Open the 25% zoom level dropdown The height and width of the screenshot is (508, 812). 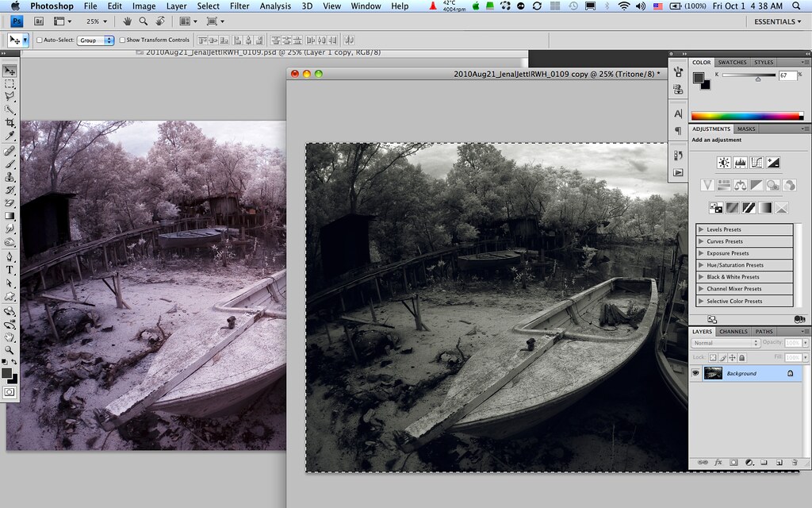click(x=97, y=21)
